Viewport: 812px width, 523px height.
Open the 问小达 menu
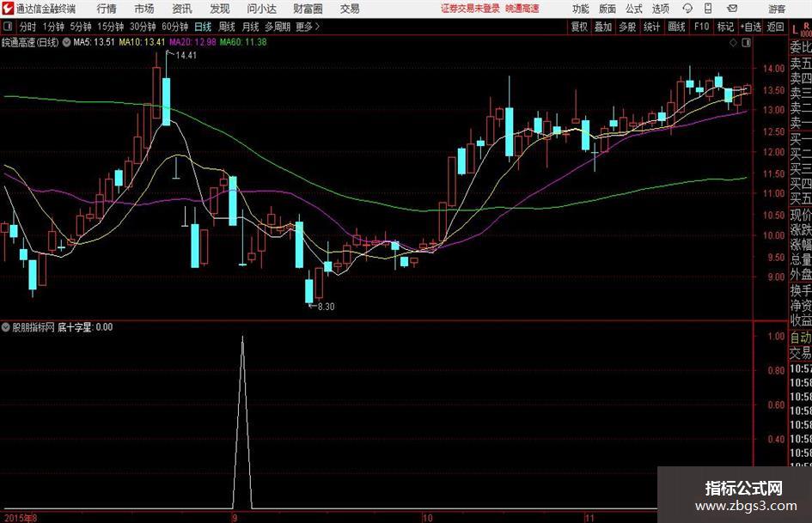(261, 9)
